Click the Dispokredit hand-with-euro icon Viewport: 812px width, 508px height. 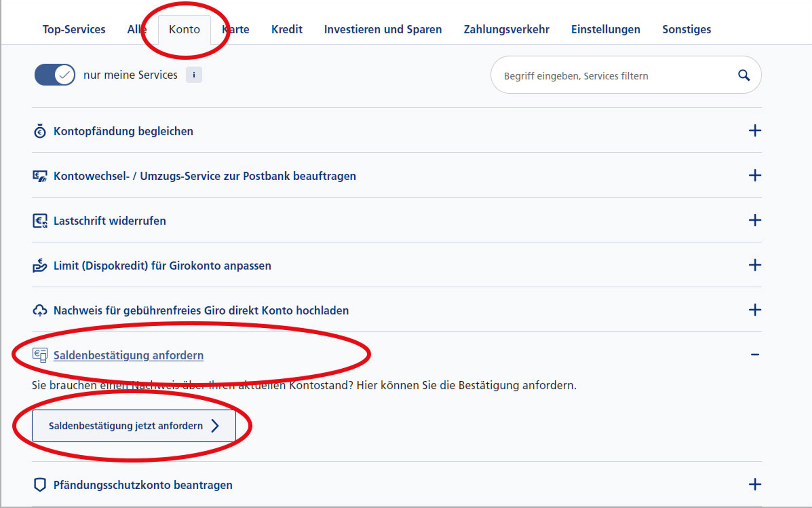(x=40, y=265)
